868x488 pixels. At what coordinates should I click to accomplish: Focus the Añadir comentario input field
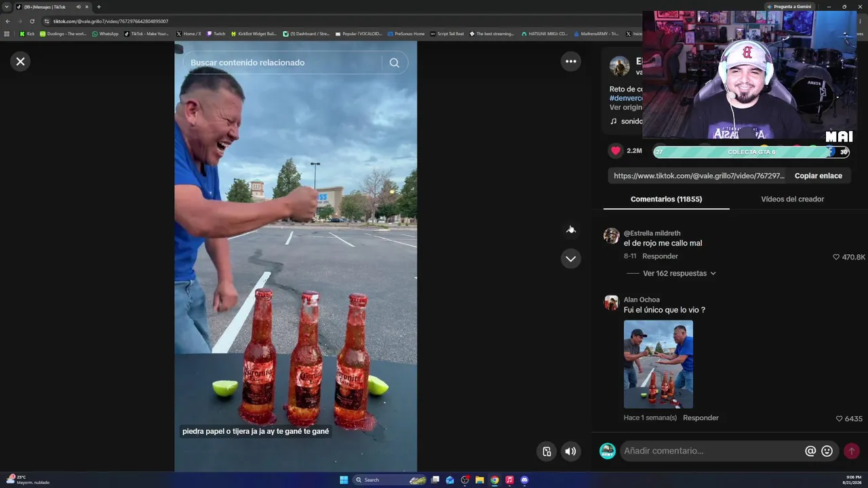click(712, 451)
